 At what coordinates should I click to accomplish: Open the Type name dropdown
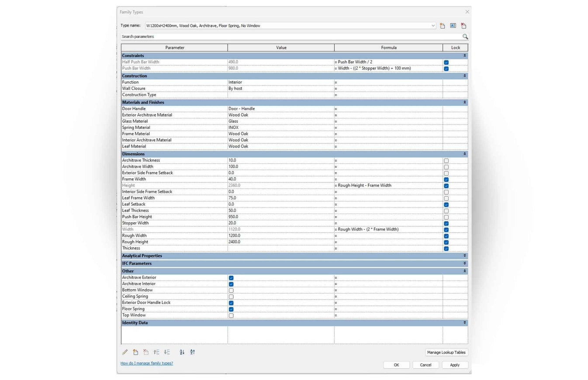click(x=432, y=25)
